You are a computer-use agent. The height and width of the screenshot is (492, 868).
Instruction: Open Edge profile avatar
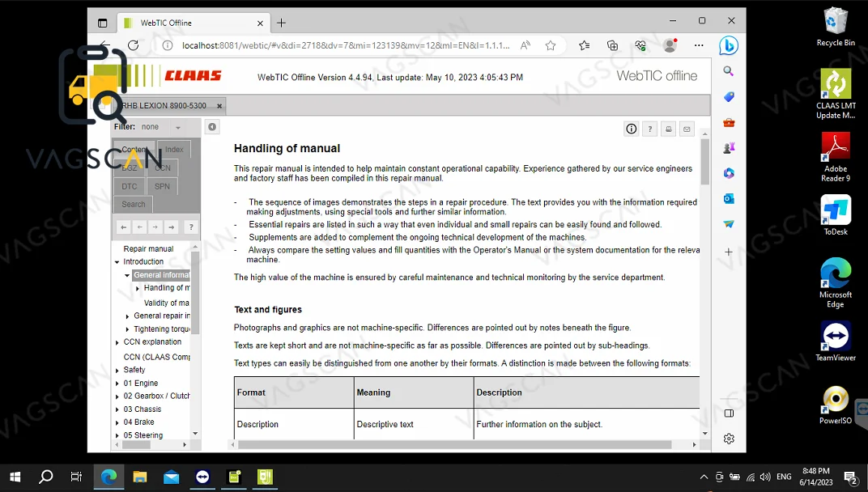point(670,45)
